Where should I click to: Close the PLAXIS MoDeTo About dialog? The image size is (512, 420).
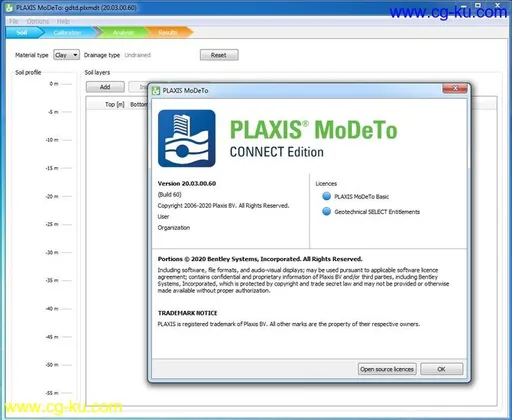[455, 88]
